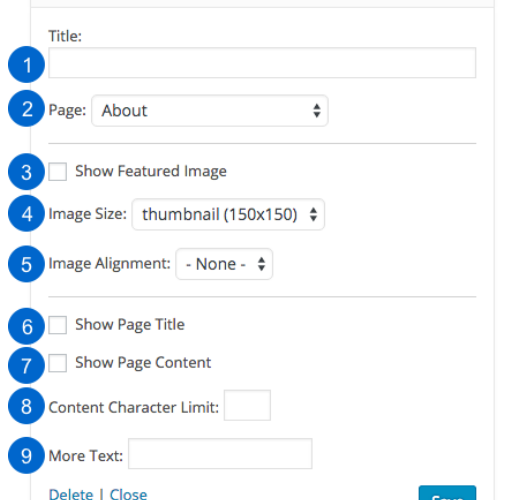Enable the Show Featured Image checkbox
Viewport: 514px width, 500px height.
click(58, 172)
